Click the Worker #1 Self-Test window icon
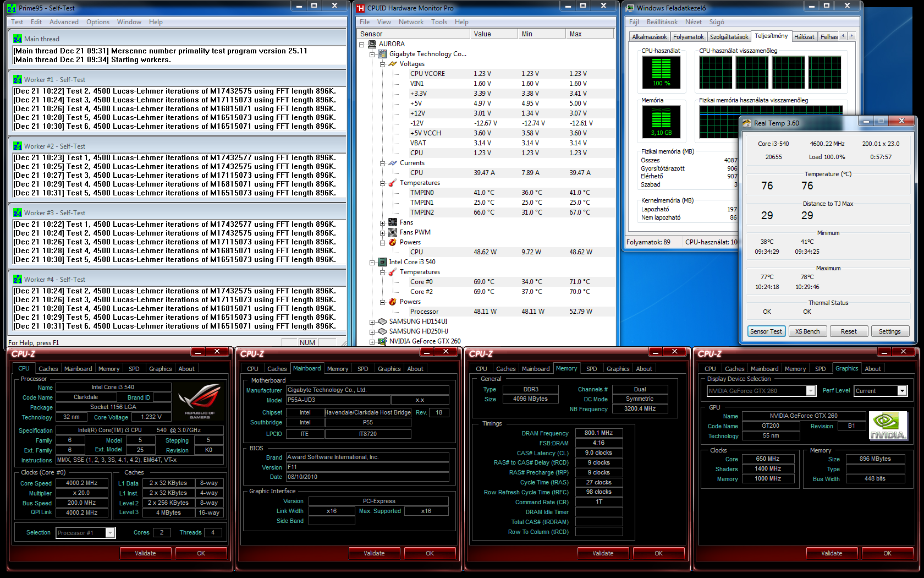Viewport: 924px width, 578px height. [x=18, y=80]
